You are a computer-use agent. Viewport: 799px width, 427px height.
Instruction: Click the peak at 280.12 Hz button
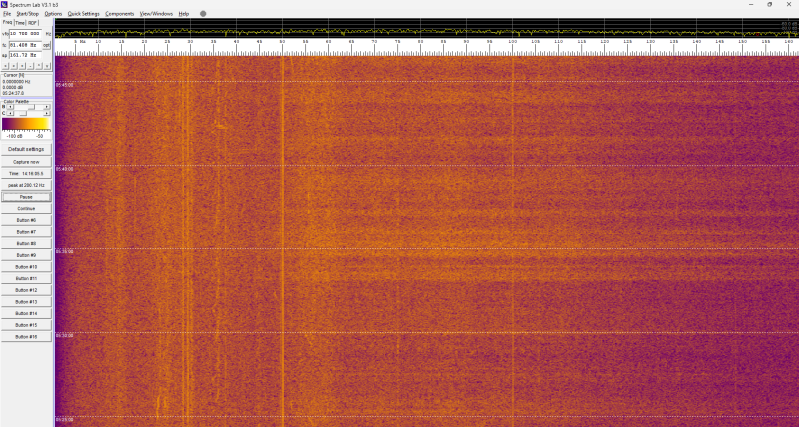click(x=26, y=185)
